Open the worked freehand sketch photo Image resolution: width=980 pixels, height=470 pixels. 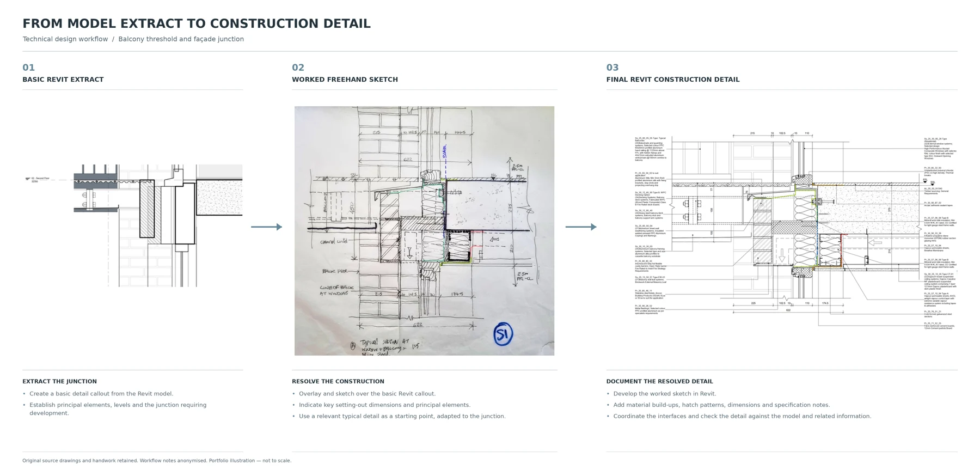coord(424,231)
